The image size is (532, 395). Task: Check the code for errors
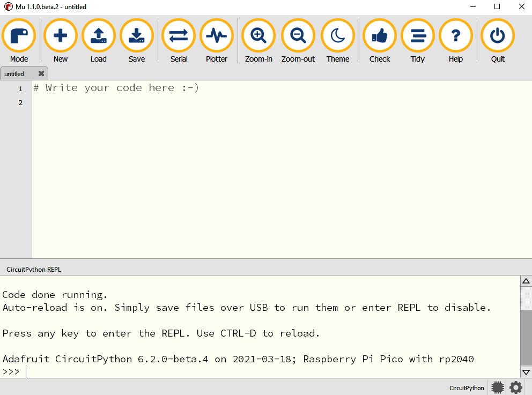point(380,41)
